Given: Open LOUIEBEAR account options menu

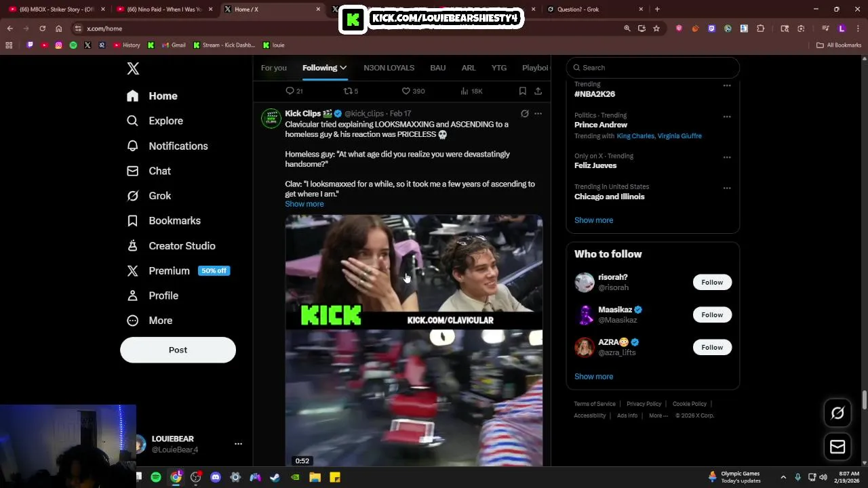Looking at the screenshot, I should [238, 444].
